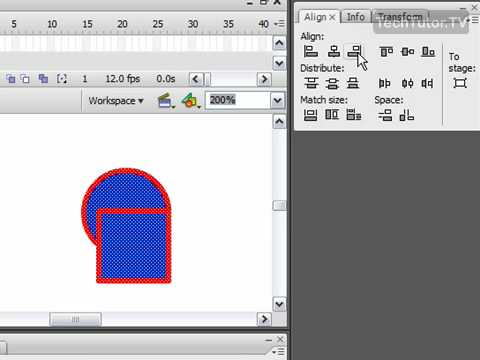Open the Edit Symbols picker
Image resolution: width=480 pixels, height=360 pixels.
(x=191, y=101)
